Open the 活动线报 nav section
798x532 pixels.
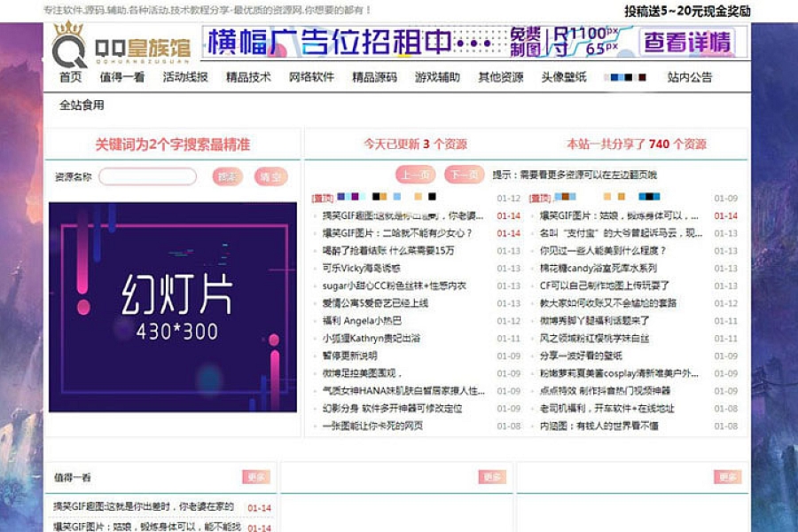(x=185, y=77)
